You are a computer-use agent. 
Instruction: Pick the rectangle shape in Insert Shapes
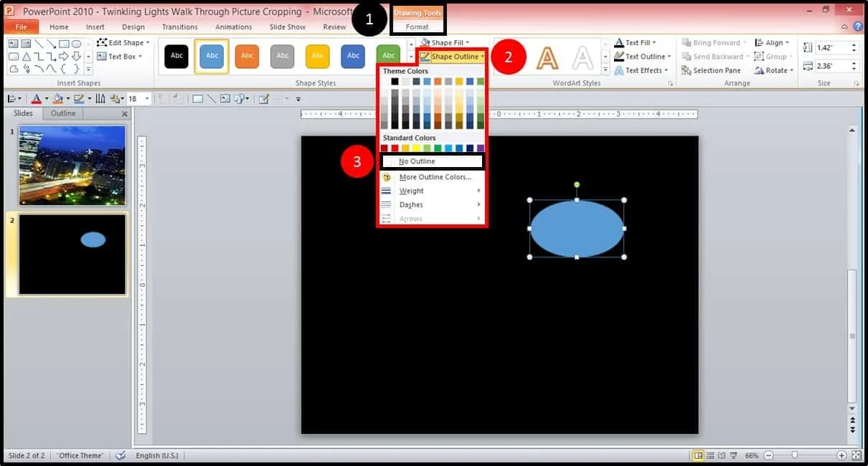pyautogui.click(x=64, y=44)
